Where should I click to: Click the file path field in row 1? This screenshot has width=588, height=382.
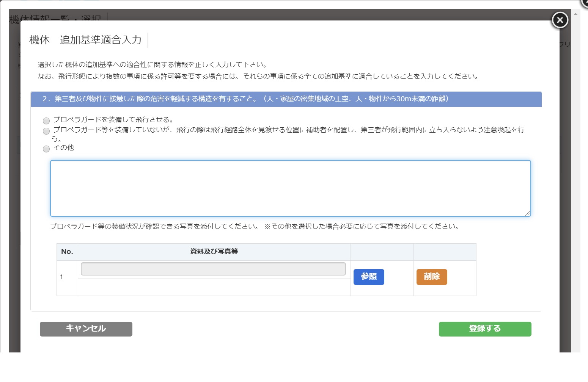click(x=213, y=269)
